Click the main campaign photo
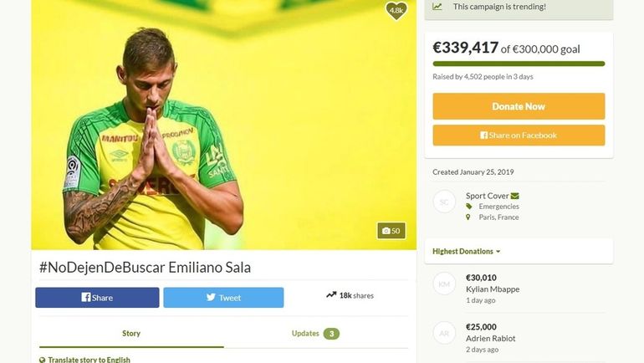The width and height of the screenshot is (644, 363). coord(223,125)
